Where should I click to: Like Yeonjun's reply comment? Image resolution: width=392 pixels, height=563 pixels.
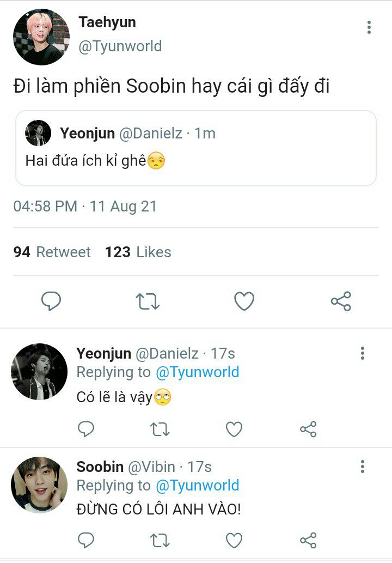(x=234, y=429)
